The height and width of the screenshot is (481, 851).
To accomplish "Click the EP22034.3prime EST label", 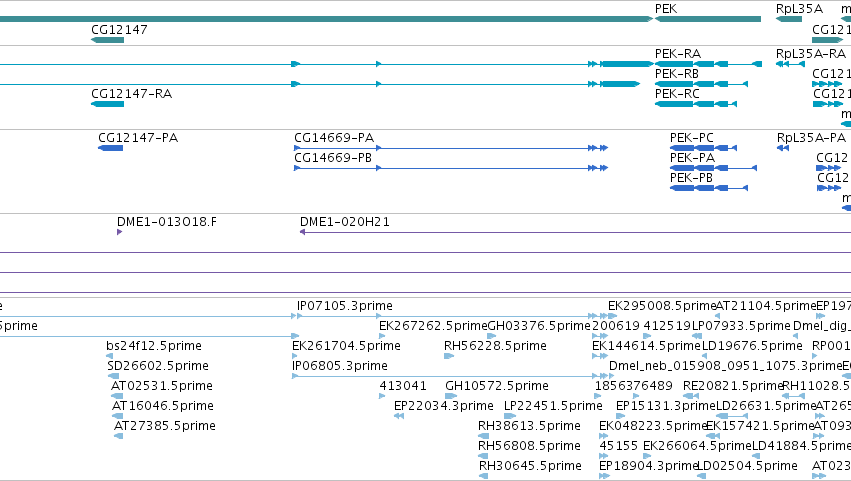I will point(444,406).
